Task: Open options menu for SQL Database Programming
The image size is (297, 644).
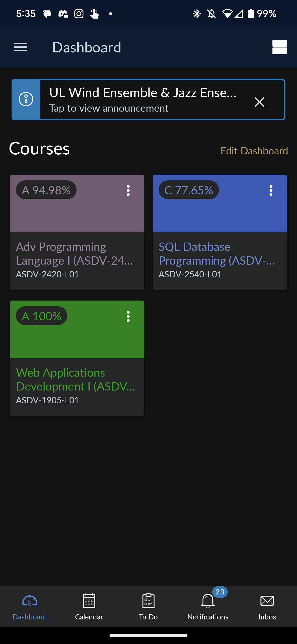Action: tap(271, 191)
